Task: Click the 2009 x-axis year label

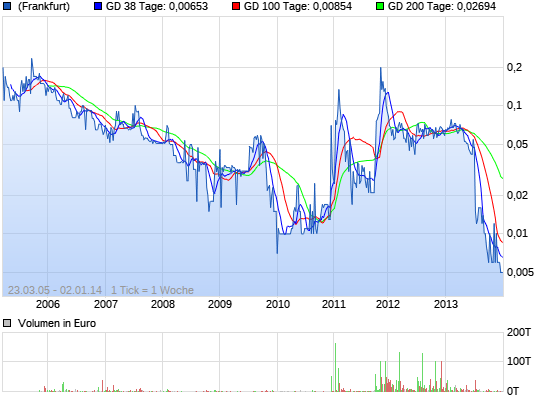Action: 220,304
